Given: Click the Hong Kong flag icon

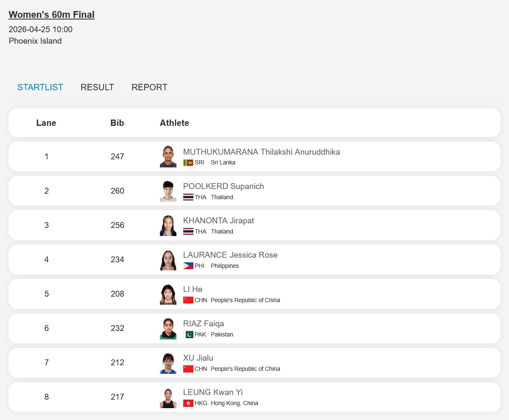Looking at the screenshot, I should point(188,403).
